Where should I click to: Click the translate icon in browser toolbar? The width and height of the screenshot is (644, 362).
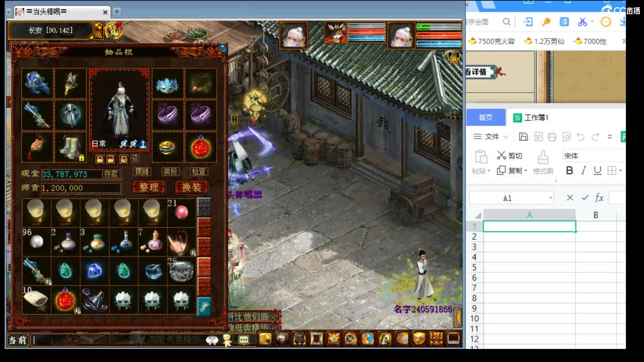point(565,22)
